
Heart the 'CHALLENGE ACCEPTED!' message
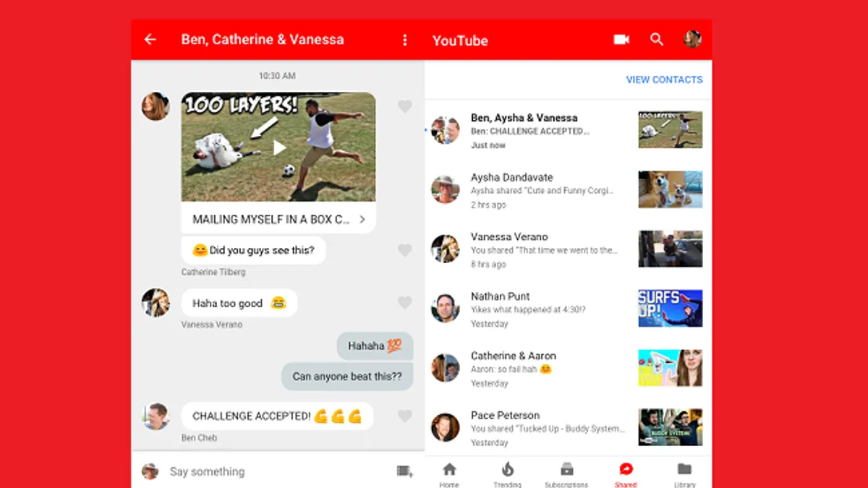click(405, 416)
